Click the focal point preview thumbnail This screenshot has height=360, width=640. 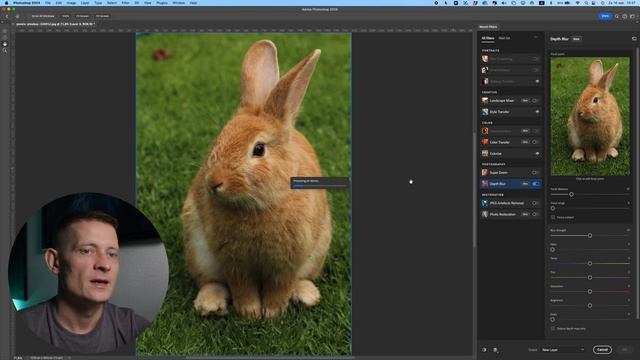tap(590, 116)
